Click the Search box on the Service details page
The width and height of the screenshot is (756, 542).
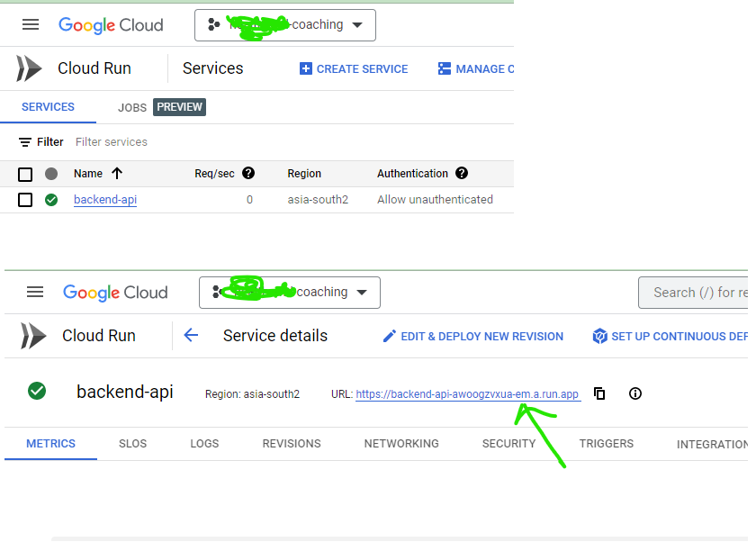pos(693,293)
